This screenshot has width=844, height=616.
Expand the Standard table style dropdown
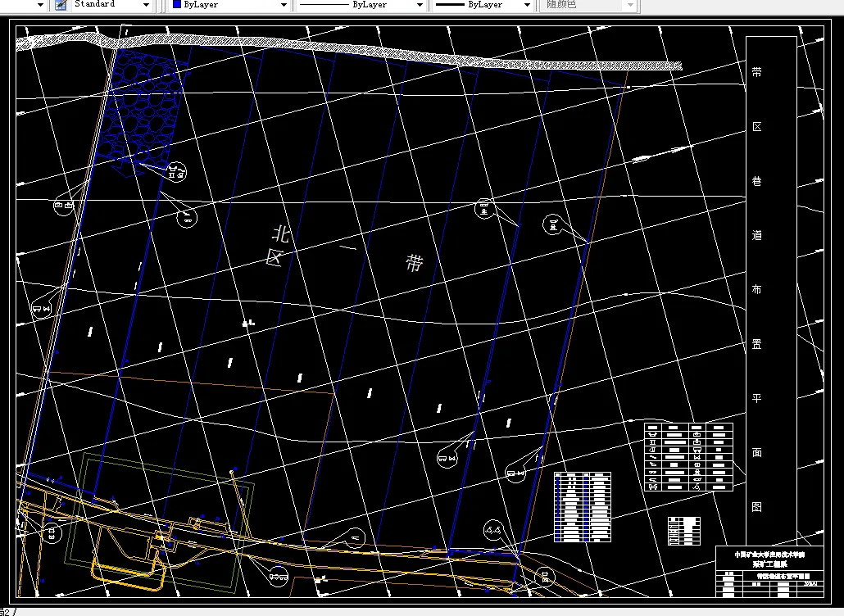[146, 5]
